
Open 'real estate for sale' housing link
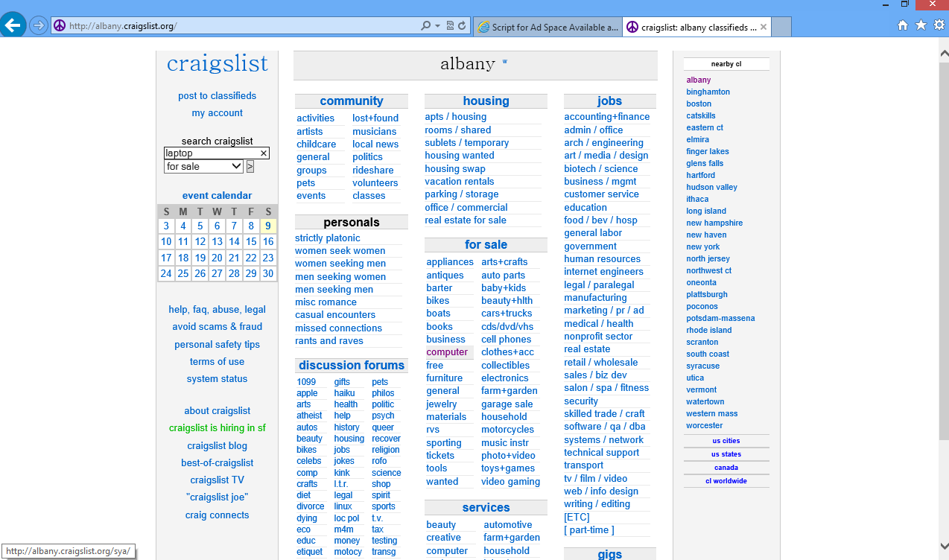(466, 220)
